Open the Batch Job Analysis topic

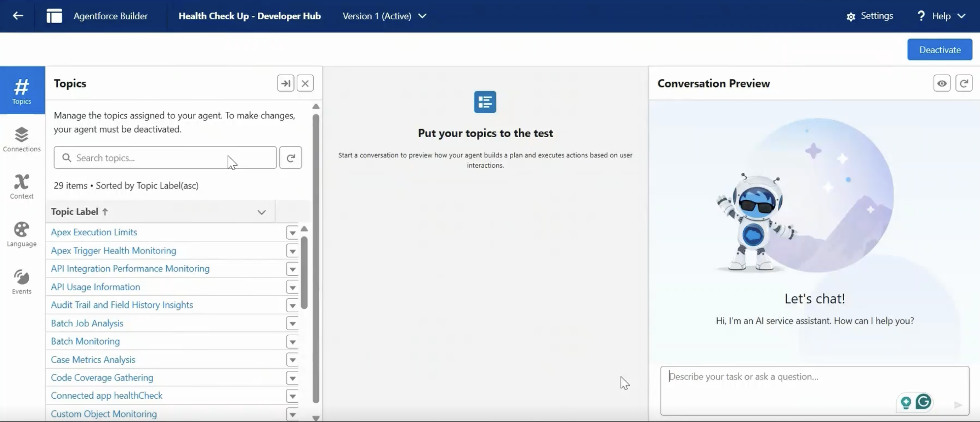point(87,323)
